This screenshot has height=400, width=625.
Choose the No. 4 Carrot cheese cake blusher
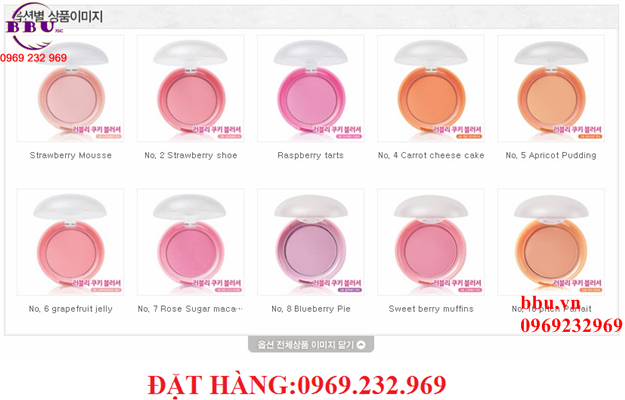(x=431, y=88)
